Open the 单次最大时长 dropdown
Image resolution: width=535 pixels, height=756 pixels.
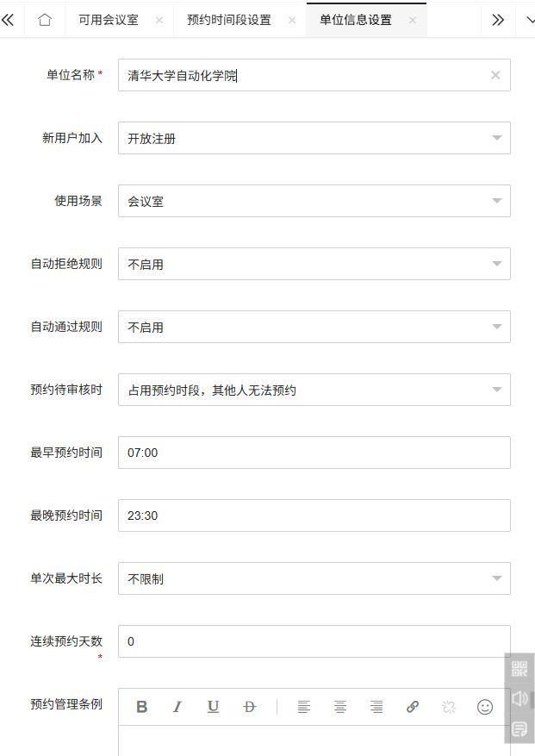point(497,578)
